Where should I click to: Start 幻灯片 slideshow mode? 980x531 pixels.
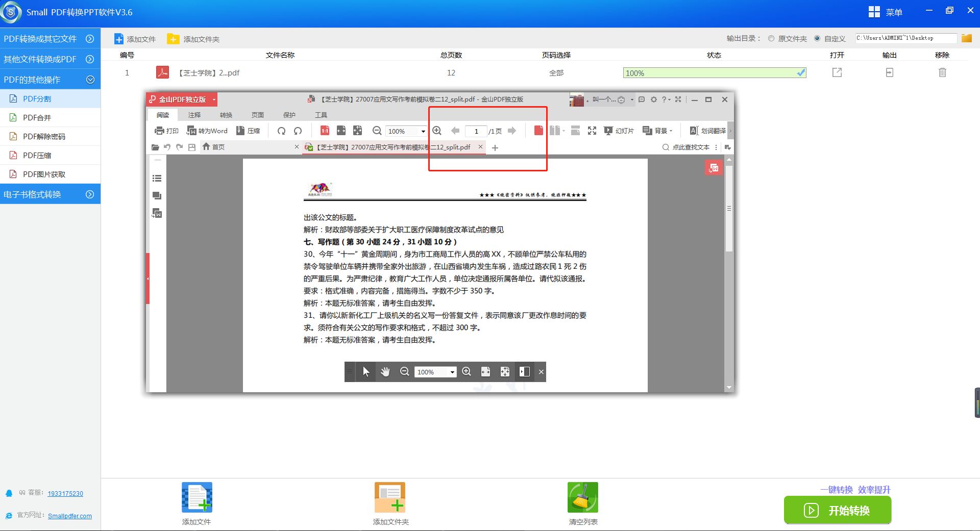point(619,131)
